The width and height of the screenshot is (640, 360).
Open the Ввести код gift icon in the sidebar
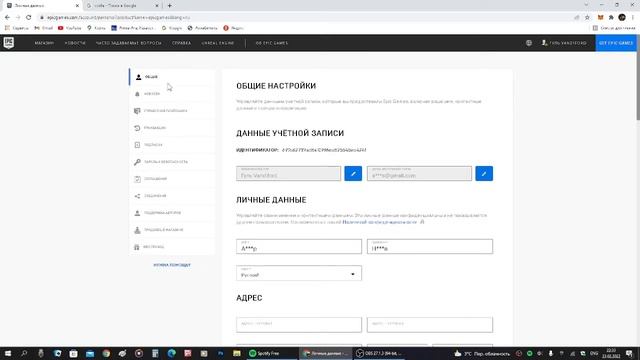[137, 247]
